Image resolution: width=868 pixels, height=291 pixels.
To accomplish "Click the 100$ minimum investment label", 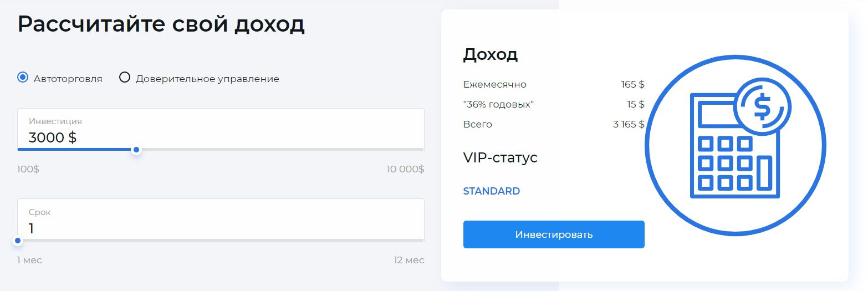I will tap(28, 169).
